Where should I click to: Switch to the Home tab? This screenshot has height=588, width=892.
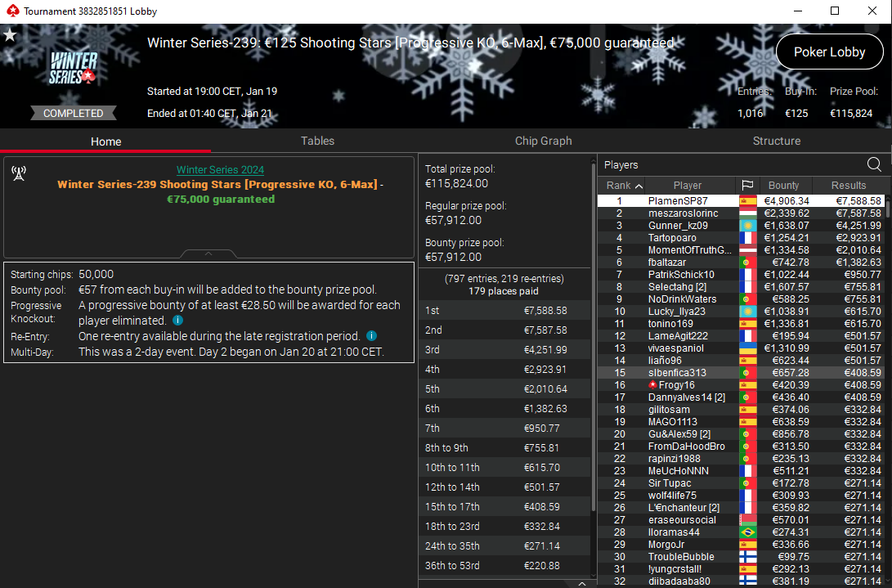pos(105,141)
